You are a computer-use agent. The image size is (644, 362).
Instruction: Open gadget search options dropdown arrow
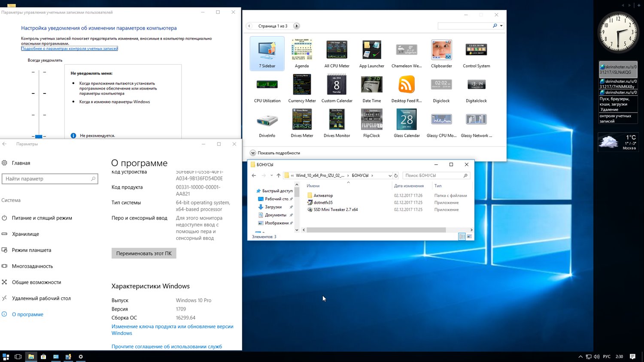tap(501, 26)
